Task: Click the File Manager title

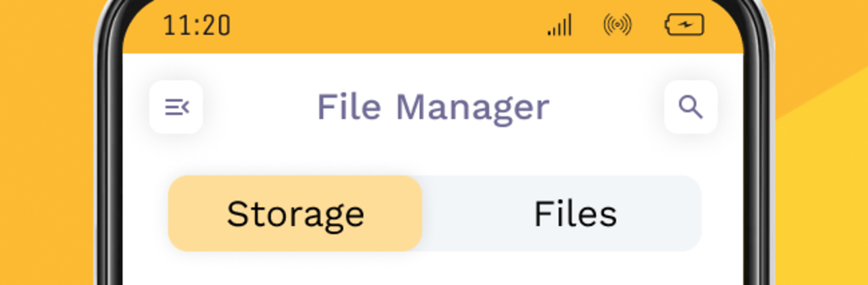Action: 433,107
